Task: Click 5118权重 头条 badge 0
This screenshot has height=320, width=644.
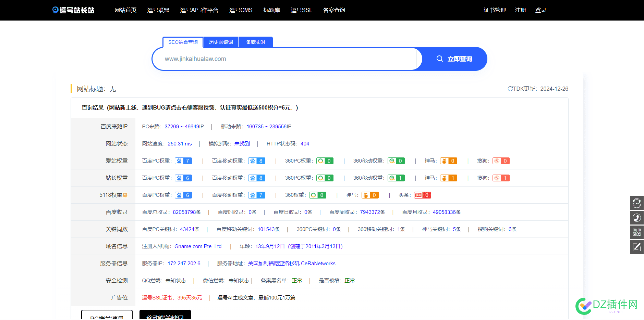Action: (423, 195)
